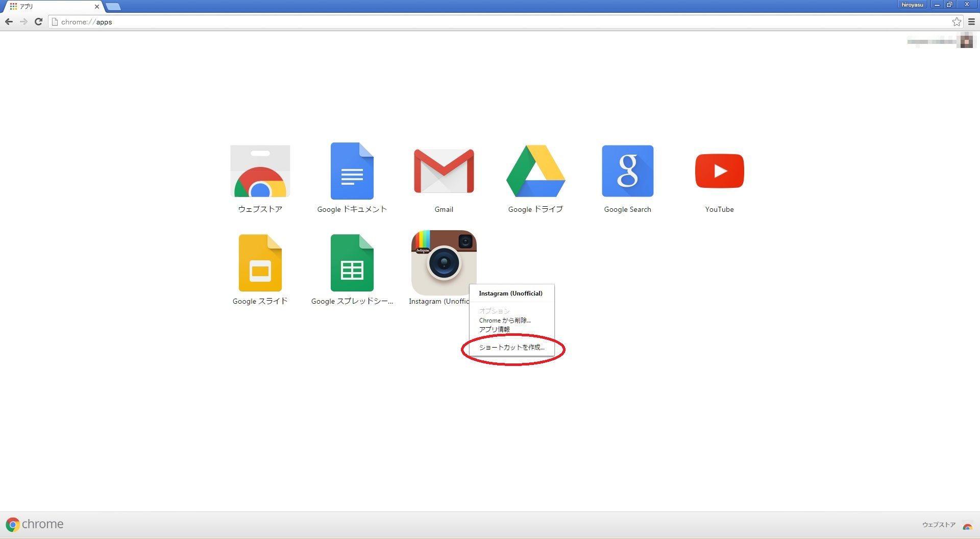The image size is (980, 539).
Task: Click the Chrome logo in the footer
Action: pyautogui.click(x=13, y=524)
